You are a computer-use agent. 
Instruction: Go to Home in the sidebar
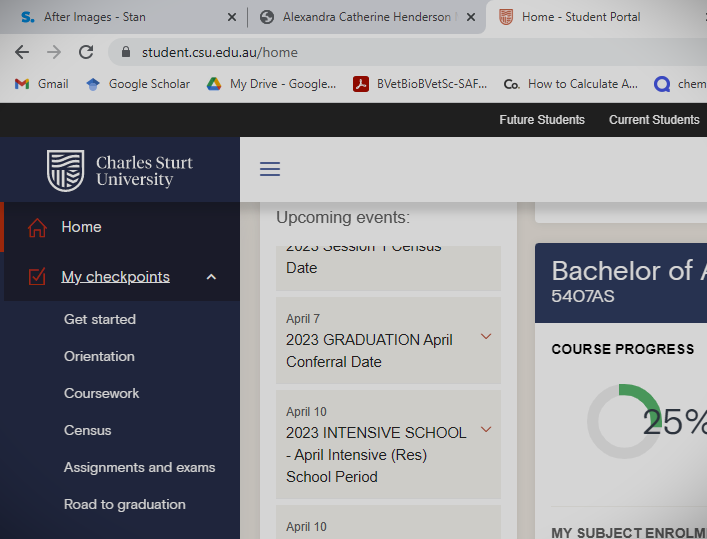[x=81, y=227]
